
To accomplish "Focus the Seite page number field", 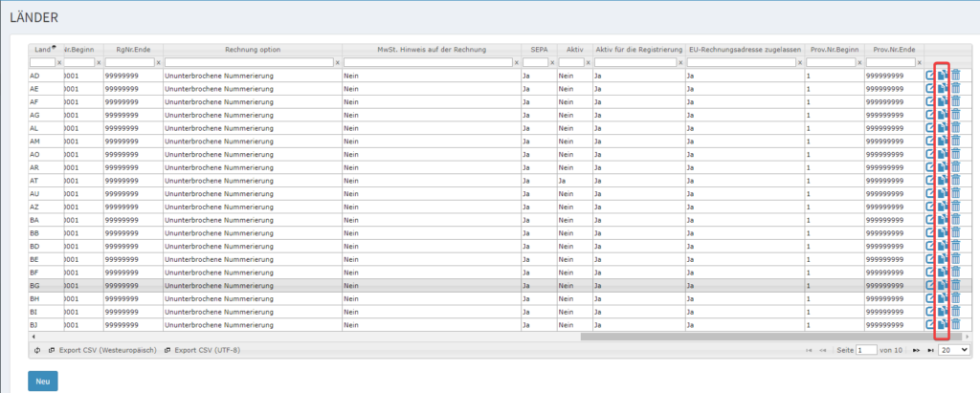I will click(x=866, y=350).
